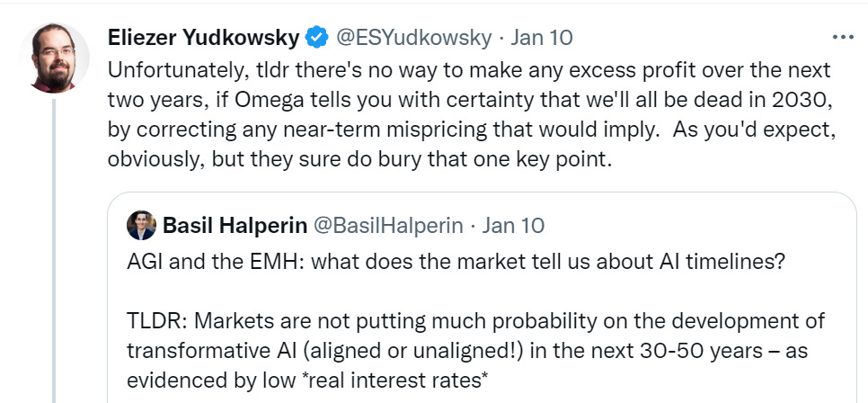Click Basil Halperin's small avatar

[x=142, y=225]
